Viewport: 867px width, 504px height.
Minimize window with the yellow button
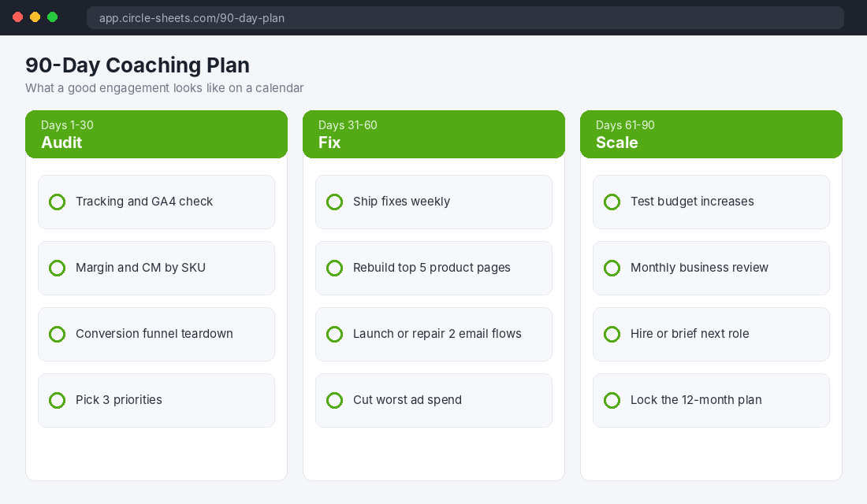pyautogui.click(x=35, y=17)
